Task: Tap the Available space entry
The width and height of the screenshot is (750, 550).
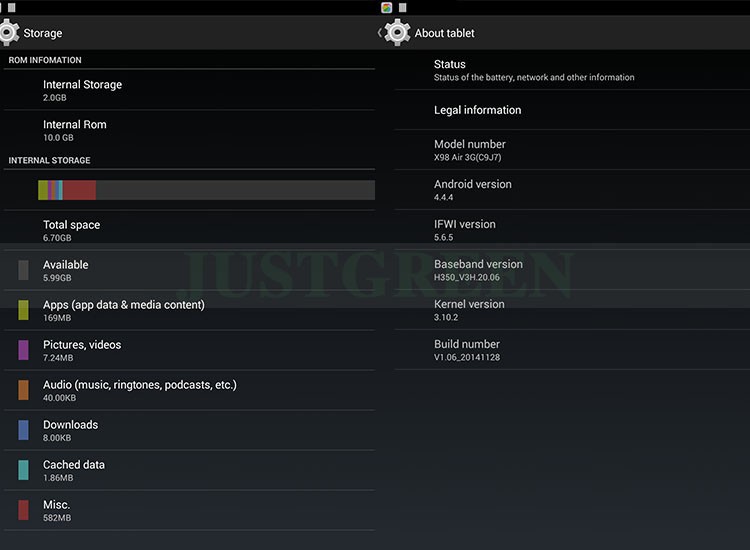Action: pyautogui.click(x=189, y=270)
